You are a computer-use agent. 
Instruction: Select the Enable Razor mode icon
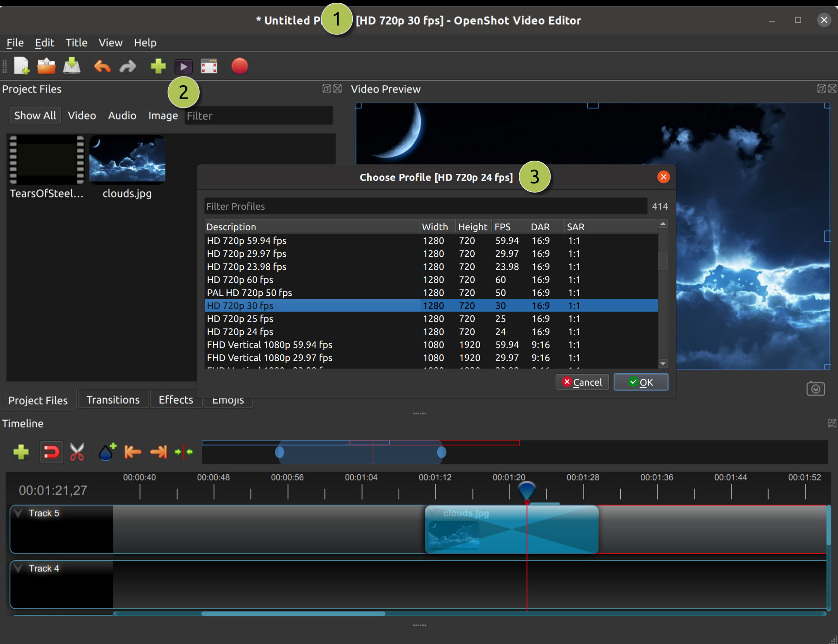tap(77, 452)
